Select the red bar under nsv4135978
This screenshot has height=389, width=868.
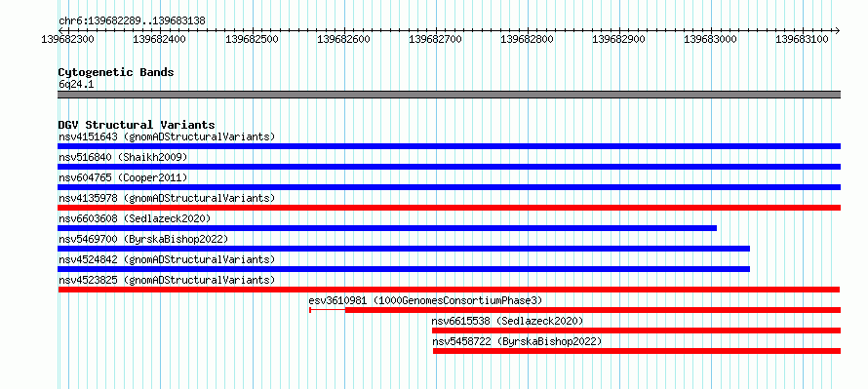449,208
